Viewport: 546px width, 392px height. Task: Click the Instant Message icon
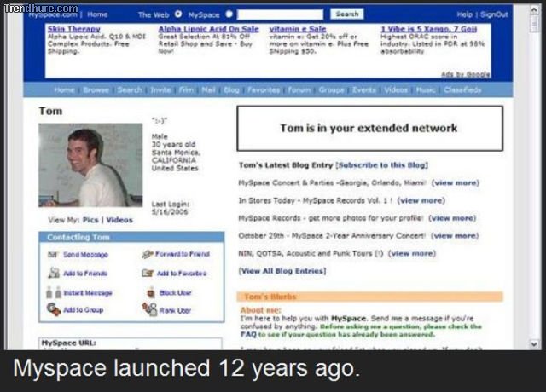tap(53, 292)
